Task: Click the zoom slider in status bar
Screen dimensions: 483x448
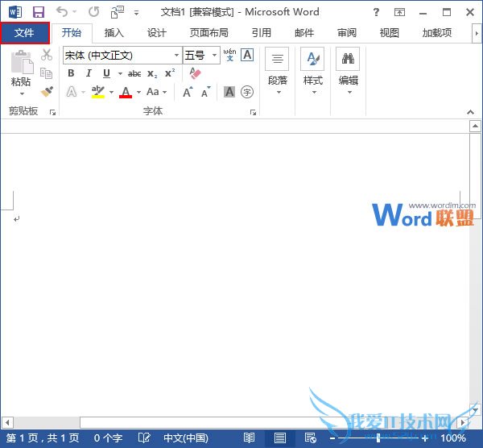Action: click(378, 438)
